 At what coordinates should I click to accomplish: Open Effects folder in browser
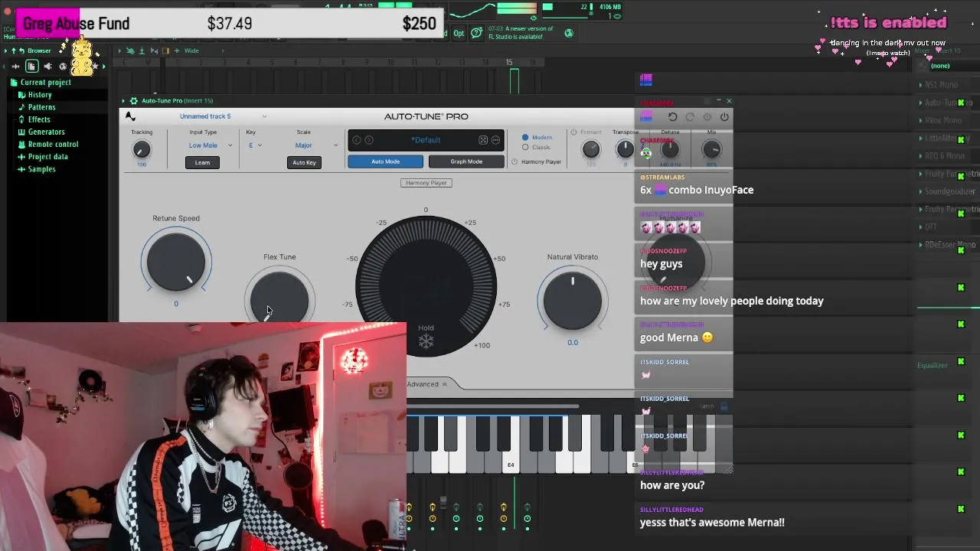click(x=38, y=119)
